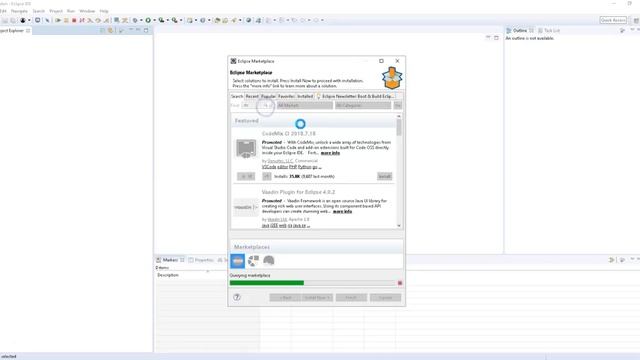The image size is (640, 360).
Task: Open the All Markets dropdown
Action: (x=304, y=106)
